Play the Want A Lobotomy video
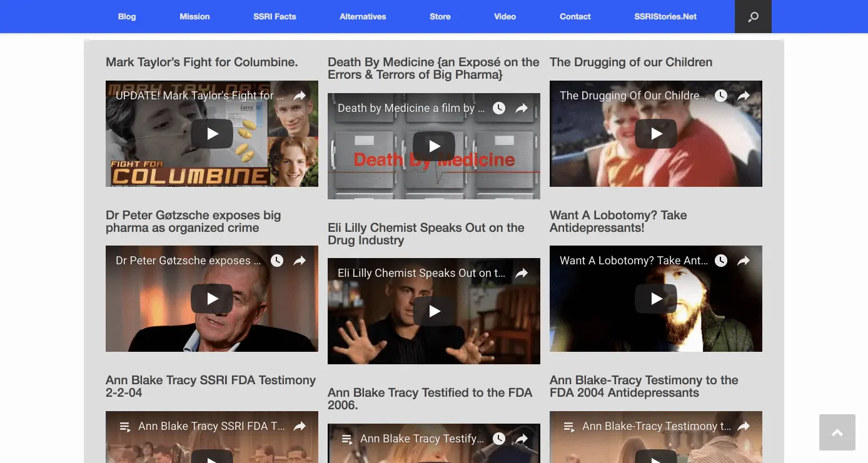 (x=656, y=299)
